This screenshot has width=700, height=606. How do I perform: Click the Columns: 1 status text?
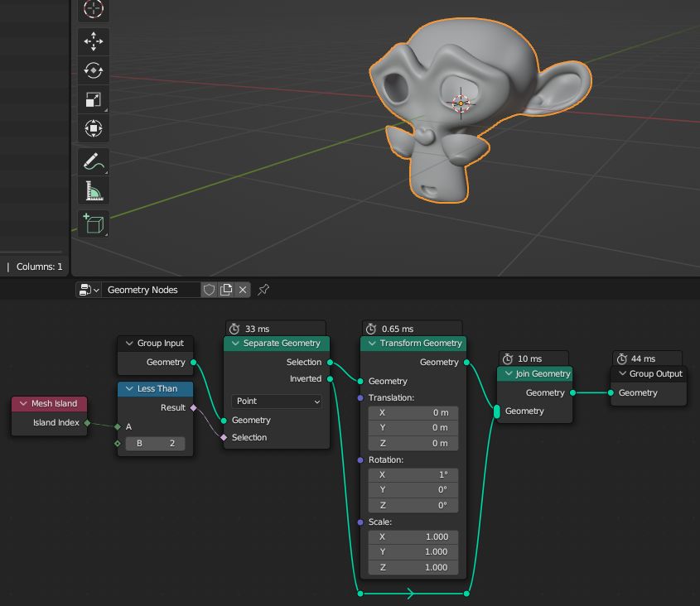click(x=39, y=267)
